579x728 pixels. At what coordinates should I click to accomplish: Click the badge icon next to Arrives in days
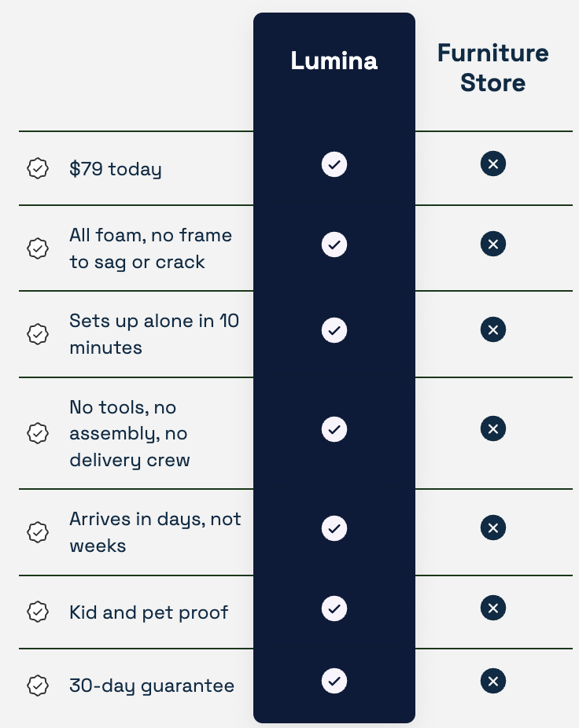tap(38, 532)
